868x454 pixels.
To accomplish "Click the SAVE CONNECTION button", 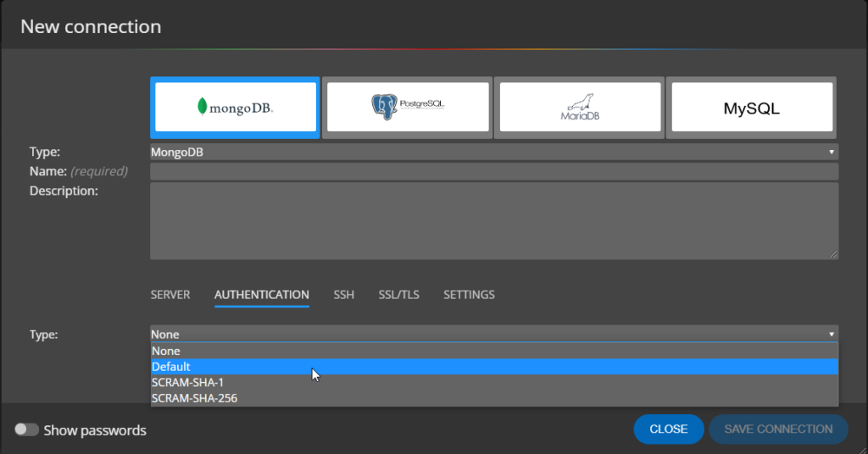I will point(778,429).
